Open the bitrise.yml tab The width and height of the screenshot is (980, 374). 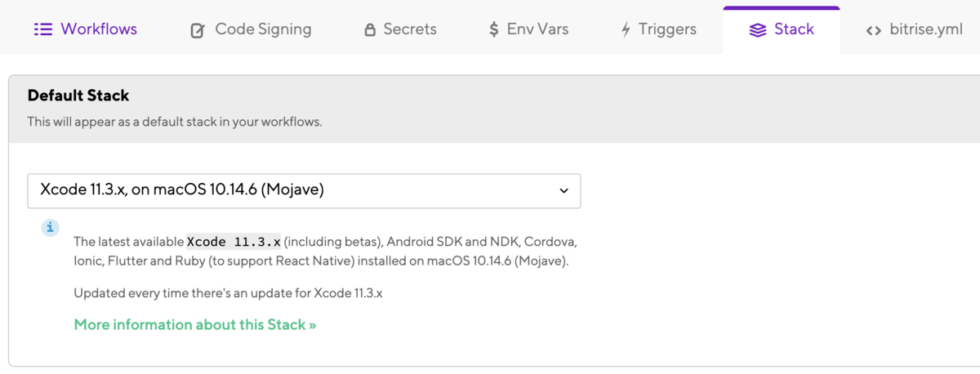(914, 29)
